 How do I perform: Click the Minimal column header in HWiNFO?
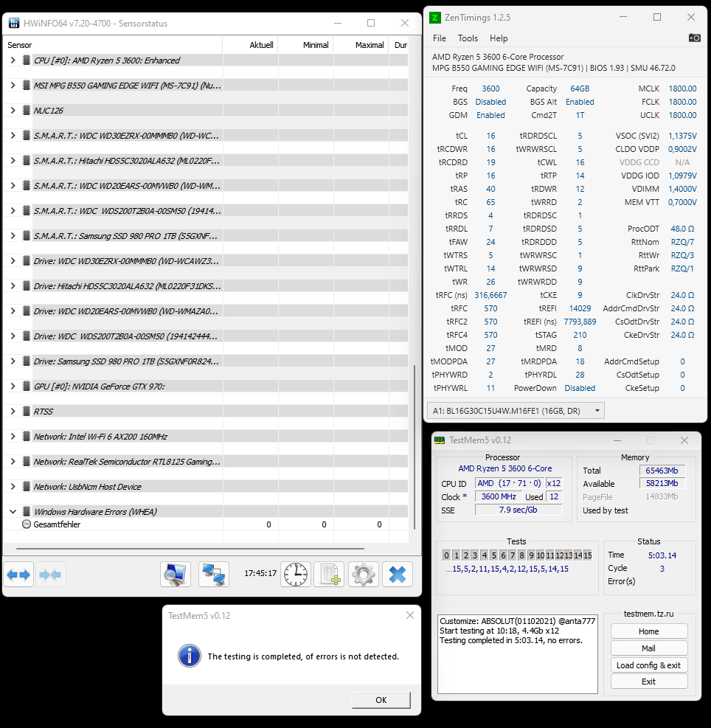point(305,44)
